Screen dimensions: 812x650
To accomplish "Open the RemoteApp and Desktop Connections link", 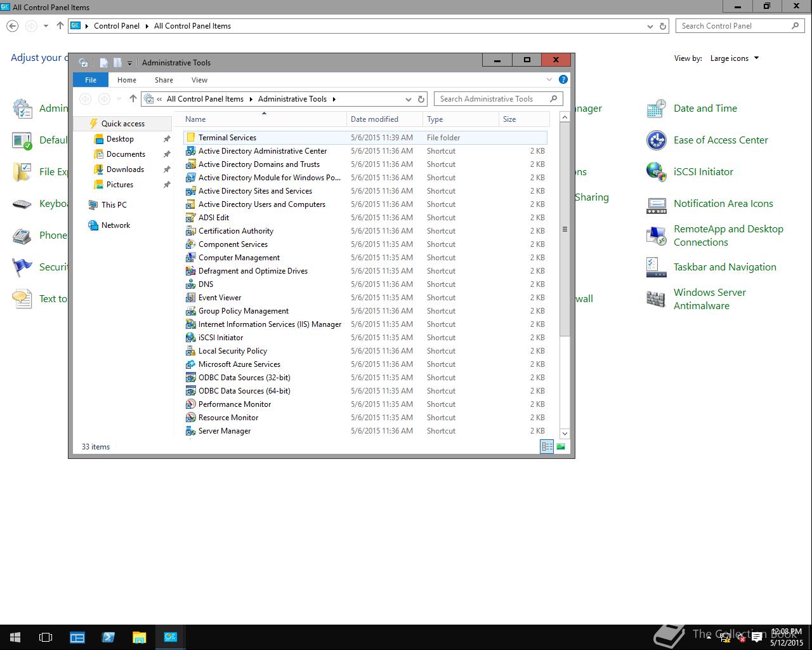I will [728, 235].
